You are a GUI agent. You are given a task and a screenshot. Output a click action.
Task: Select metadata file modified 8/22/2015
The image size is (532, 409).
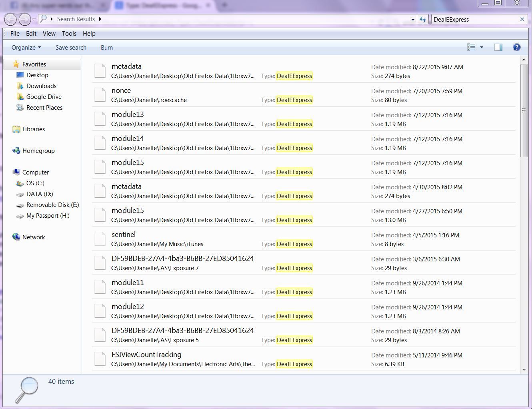(x=126, y=66)
